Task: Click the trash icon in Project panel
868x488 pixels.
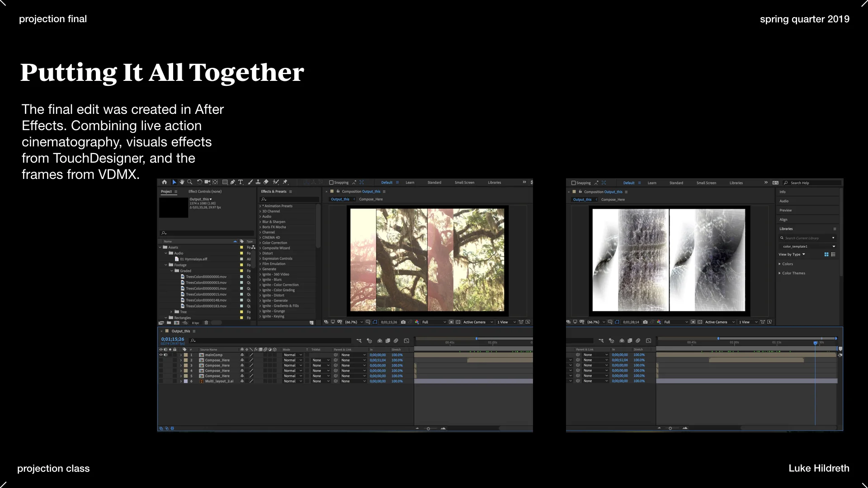Action: [x=206, y=323]
